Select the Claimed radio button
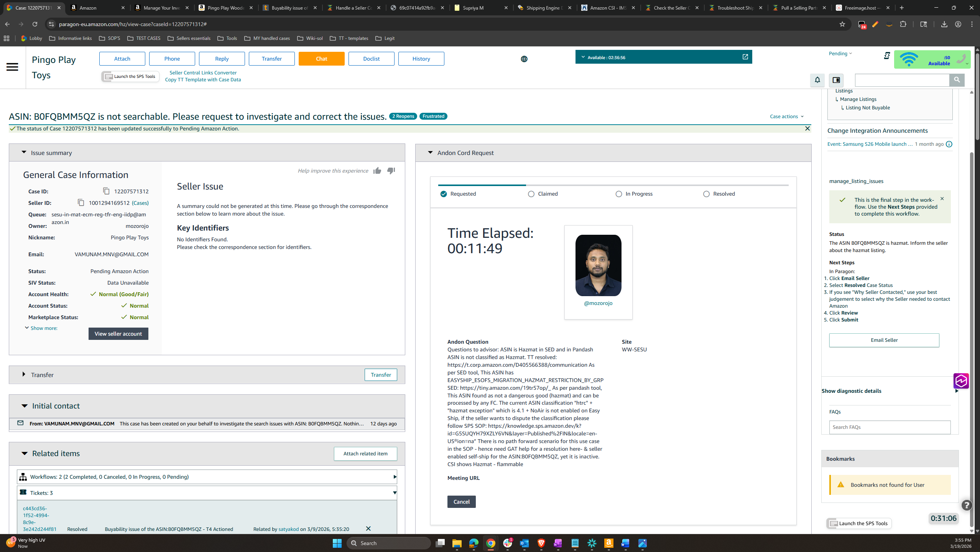This screenshot has height=552, width=980. pos(531,194)
